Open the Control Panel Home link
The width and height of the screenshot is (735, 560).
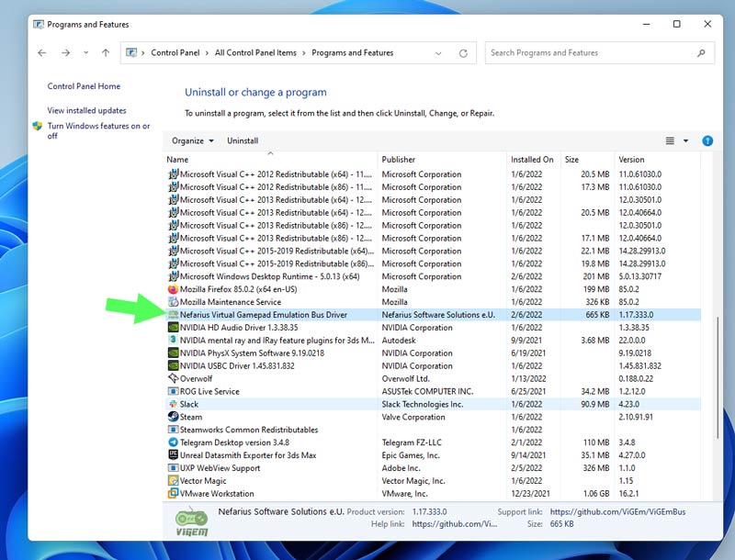coord(84,86)
